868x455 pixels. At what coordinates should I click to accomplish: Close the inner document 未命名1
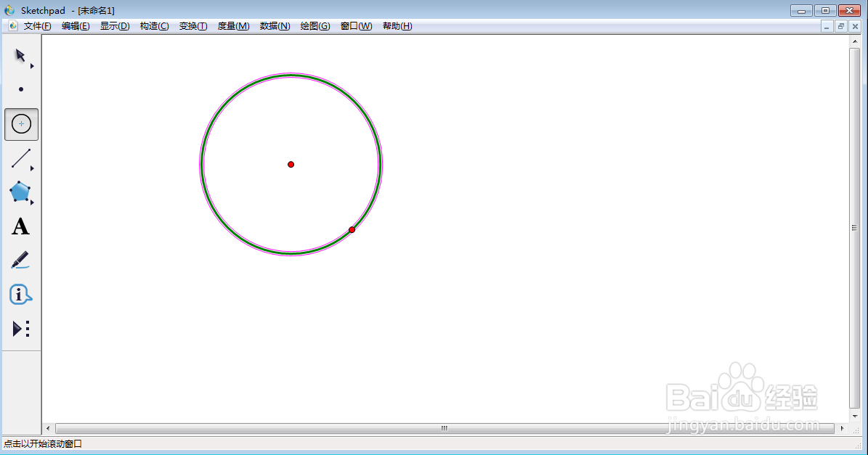pos(855,26)
